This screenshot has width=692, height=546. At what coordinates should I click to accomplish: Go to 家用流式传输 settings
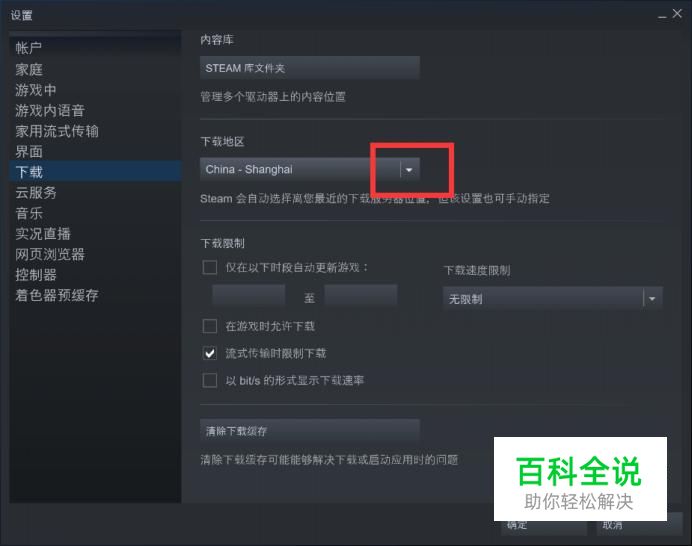pyautogui.click(x=57, y=131)
